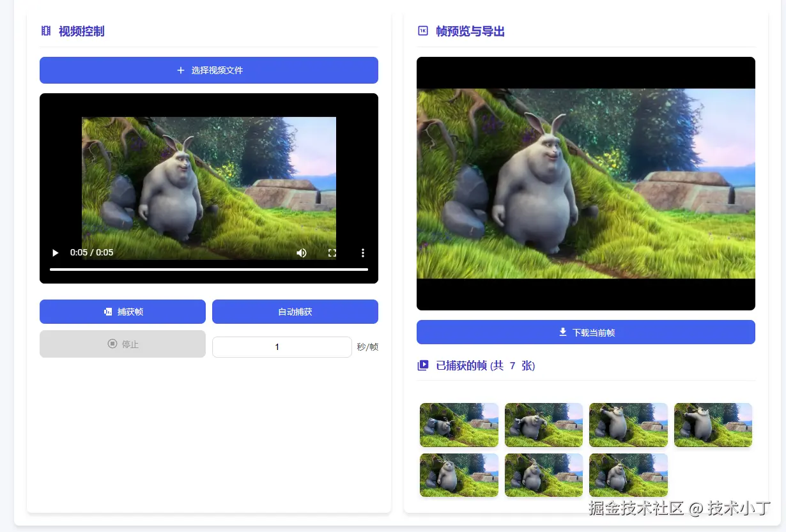The image size is (786, 532).
Task: Click the large frame preview image
Action: tap(586, 183)
